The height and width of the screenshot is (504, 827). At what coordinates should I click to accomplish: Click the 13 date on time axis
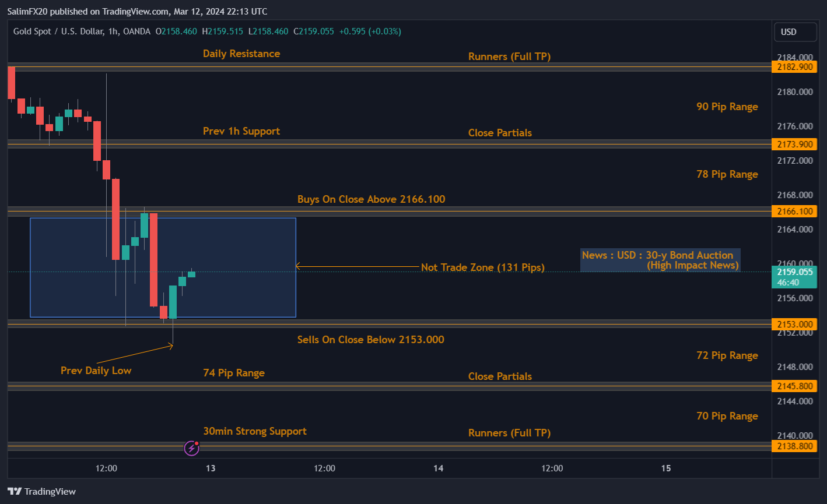point(211,468)
